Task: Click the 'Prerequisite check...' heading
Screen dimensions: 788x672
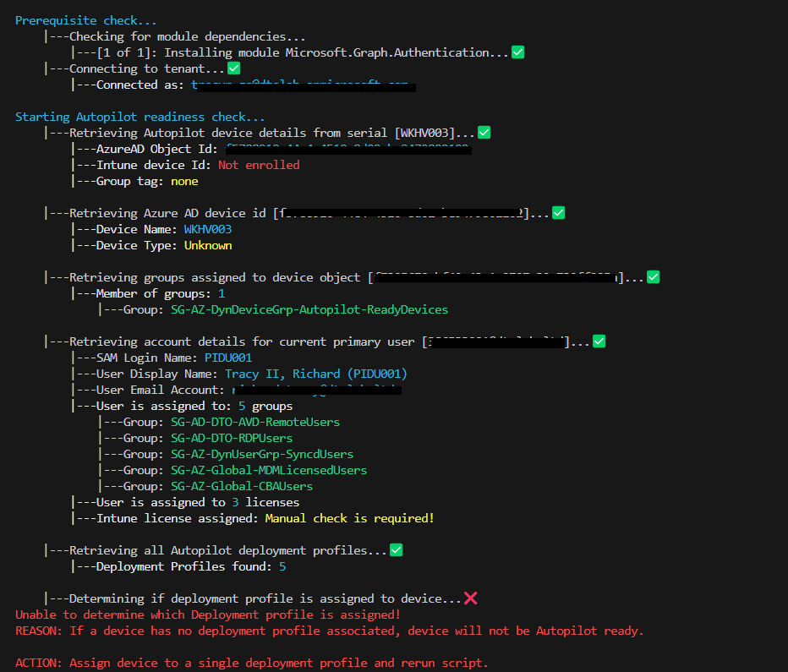Action: tap(86, 20)
